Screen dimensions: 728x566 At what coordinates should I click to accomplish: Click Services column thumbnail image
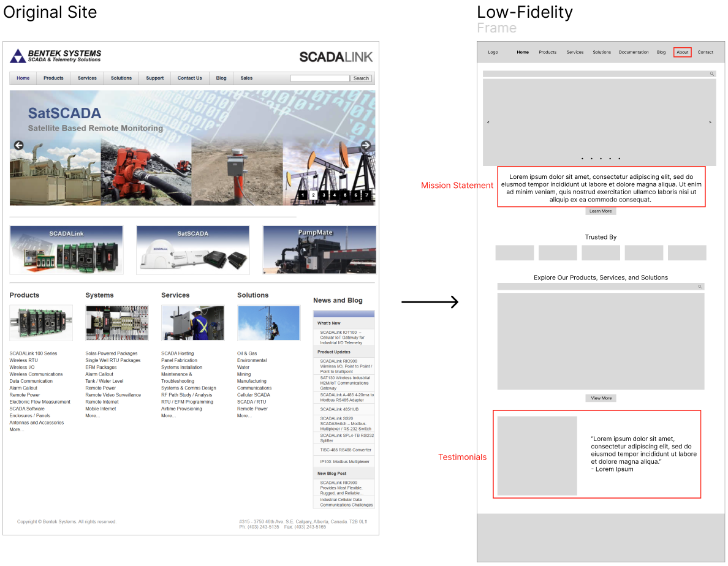point(192,323)
